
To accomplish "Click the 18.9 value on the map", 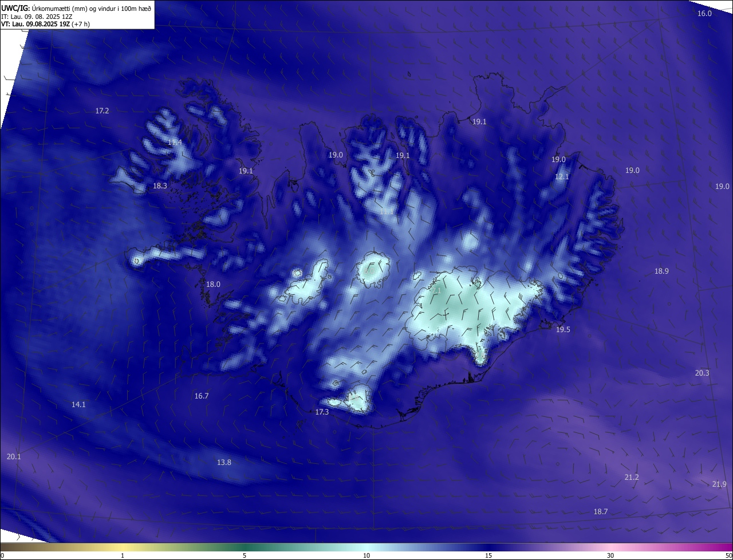I will point(661,271).
